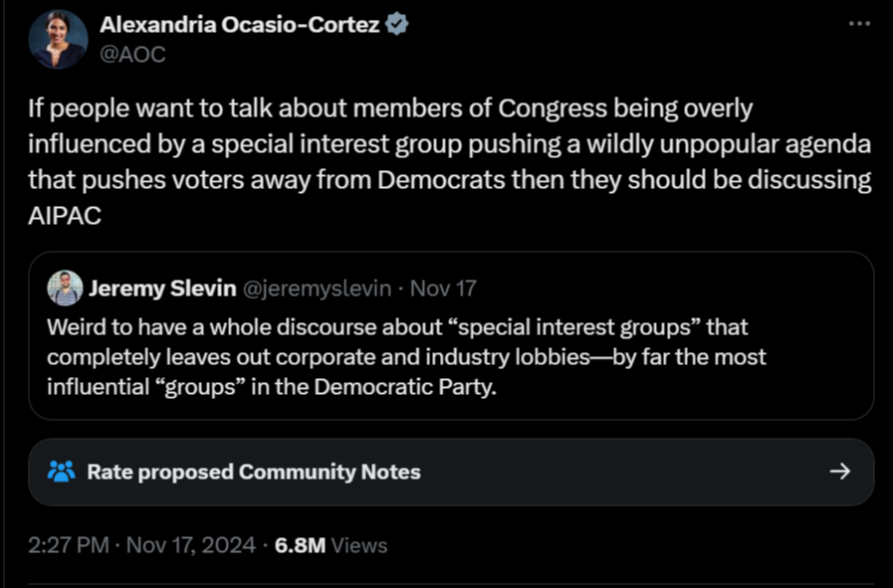The image size is (893, 588).
Task: Open Alexandria Ocasio-Cortez profile picture
Action: pyautogui.click(x=58, y=39)
